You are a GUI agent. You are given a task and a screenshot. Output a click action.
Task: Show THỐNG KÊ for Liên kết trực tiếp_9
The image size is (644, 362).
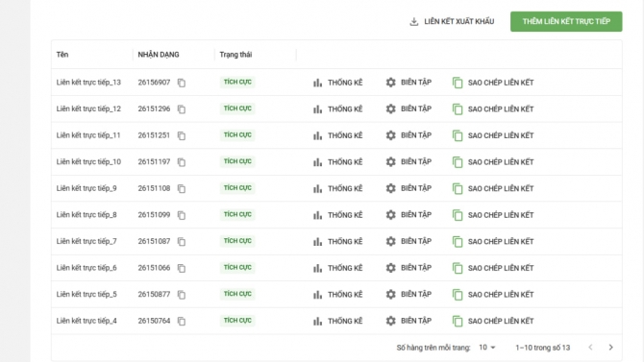(x=337, y=188)
